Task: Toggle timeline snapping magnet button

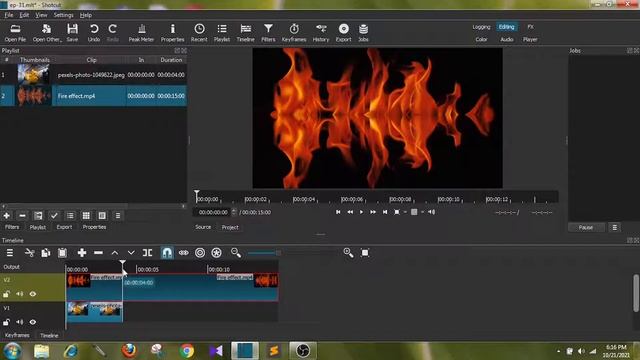Action: (x=167, y=253)
